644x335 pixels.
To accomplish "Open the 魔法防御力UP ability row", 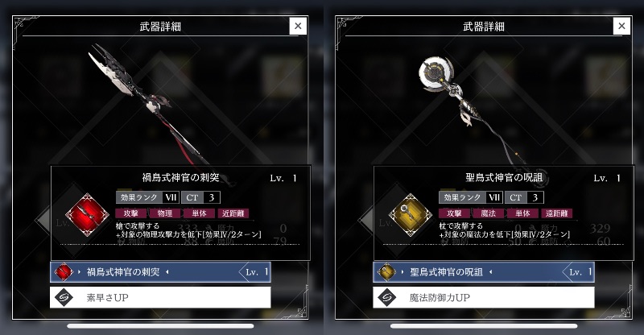I will 484,297.
